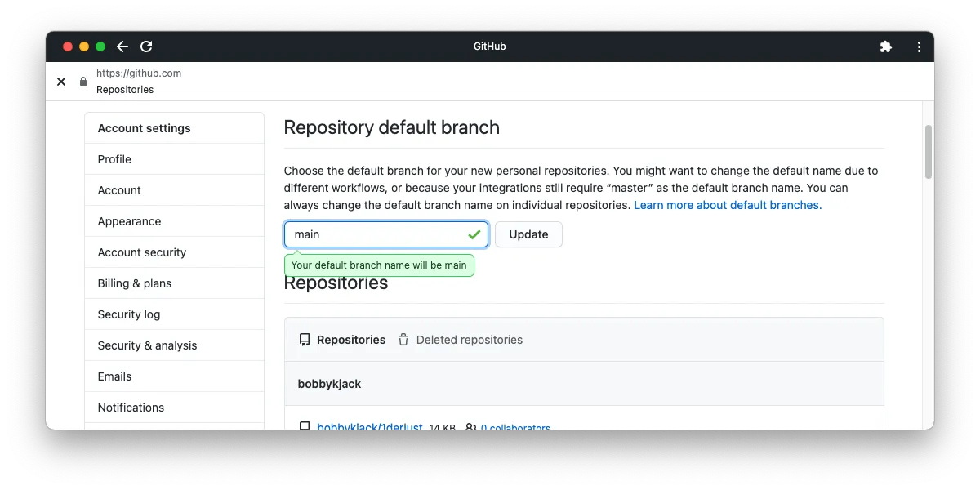Switch to the Repositories tab
980x490 pixels.
351,340
